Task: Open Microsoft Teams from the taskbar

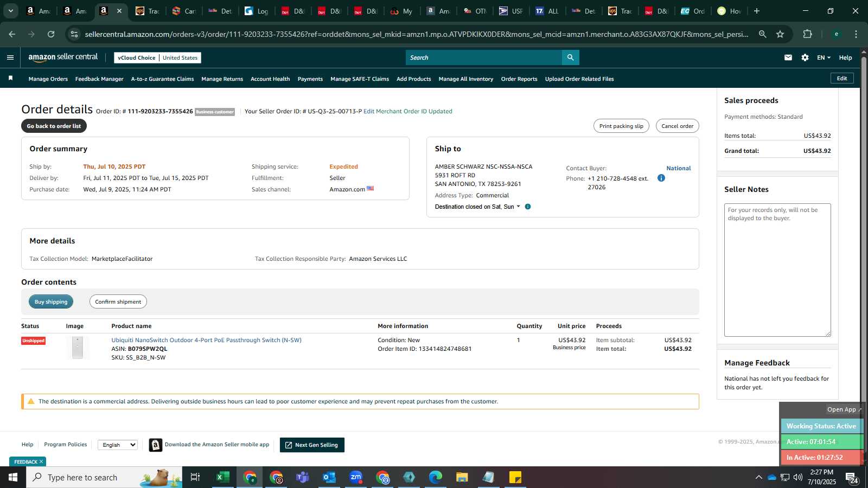Action: coord(302,477)
